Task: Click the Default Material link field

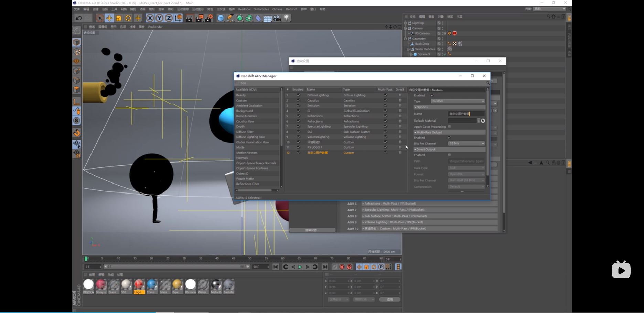Action: [x=462, y=121]
